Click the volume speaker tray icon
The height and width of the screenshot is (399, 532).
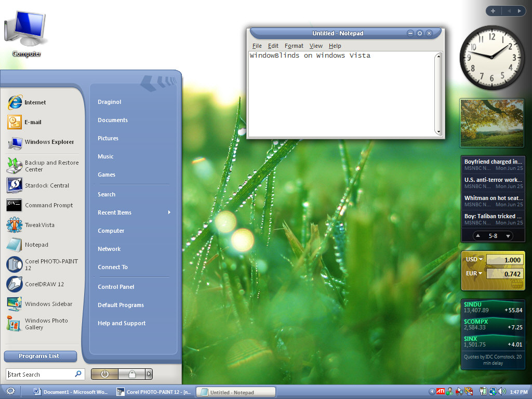502,392
